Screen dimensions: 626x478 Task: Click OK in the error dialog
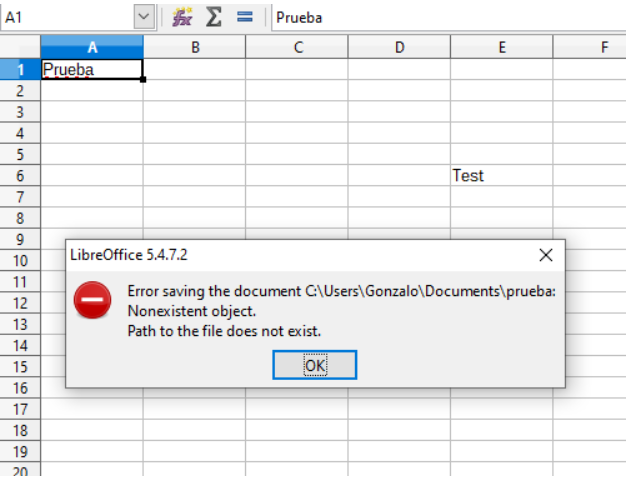pyautogui.click(x=315, y=365)
